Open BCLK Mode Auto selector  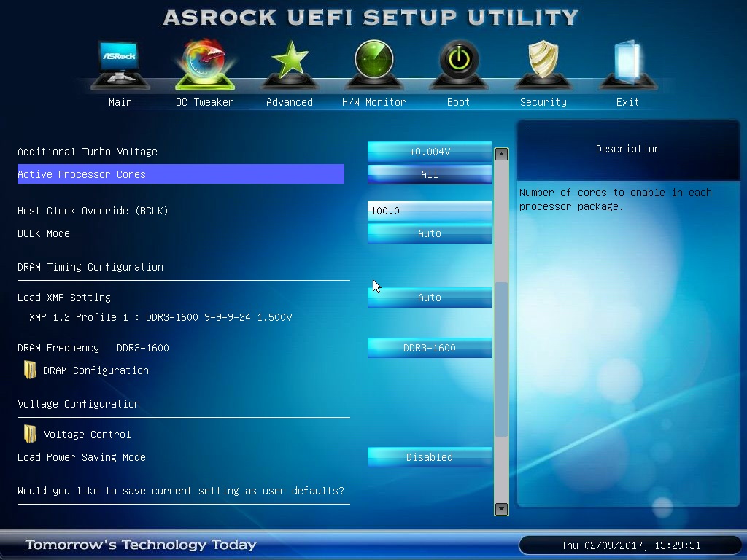click(x=429, y=233)
